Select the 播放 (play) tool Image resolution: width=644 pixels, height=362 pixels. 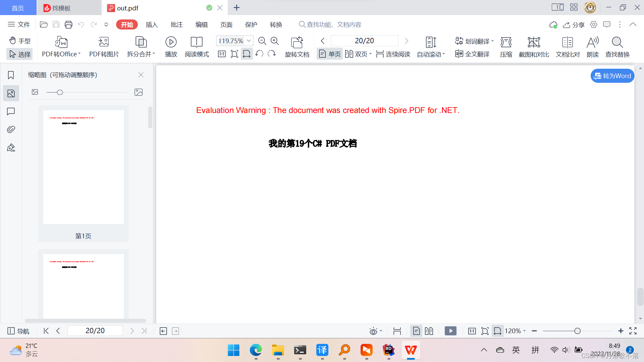(171, 46)
